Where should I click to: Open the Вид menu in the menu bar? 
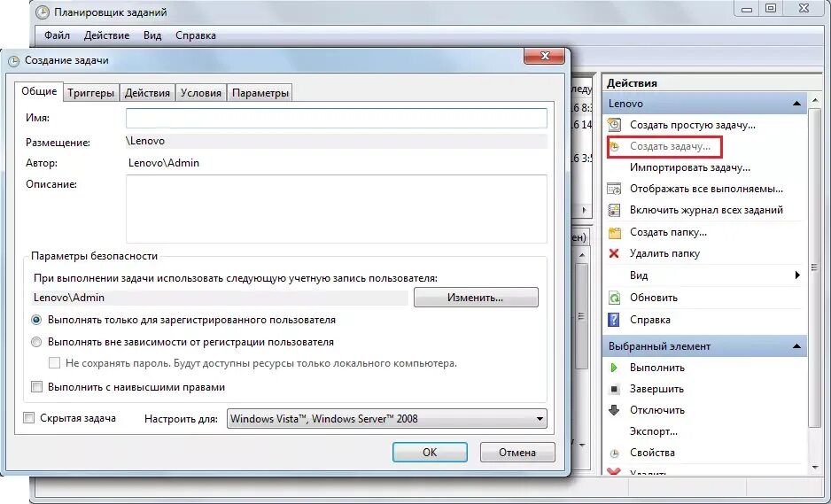point(152,35)
